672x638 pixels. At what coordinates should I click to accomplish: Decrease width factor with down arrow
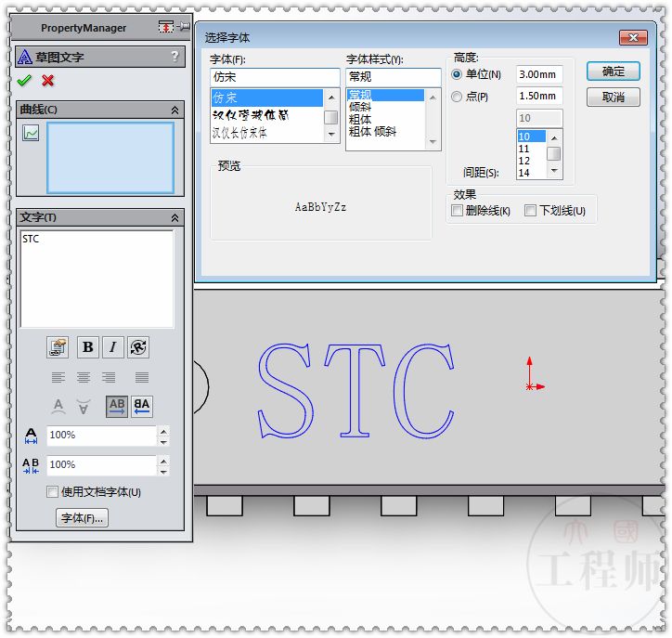tap(163, 442)
